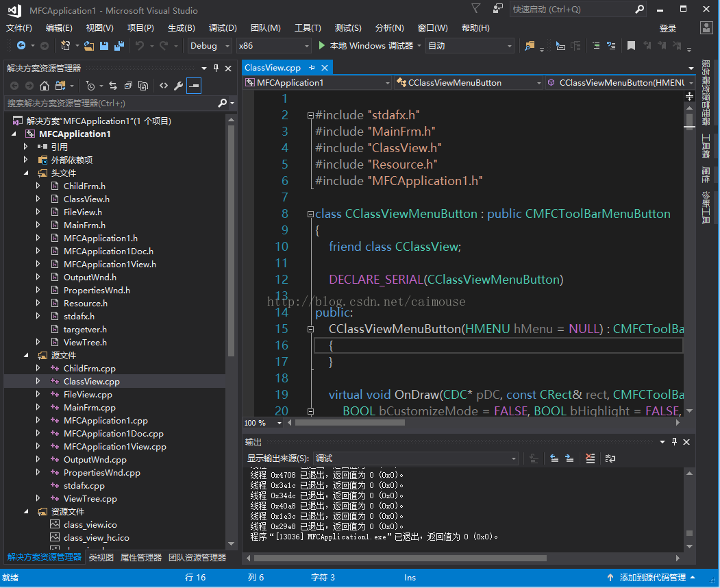
Task: Open the output source 调试 dropdown
Action: (x=416, y=458)
